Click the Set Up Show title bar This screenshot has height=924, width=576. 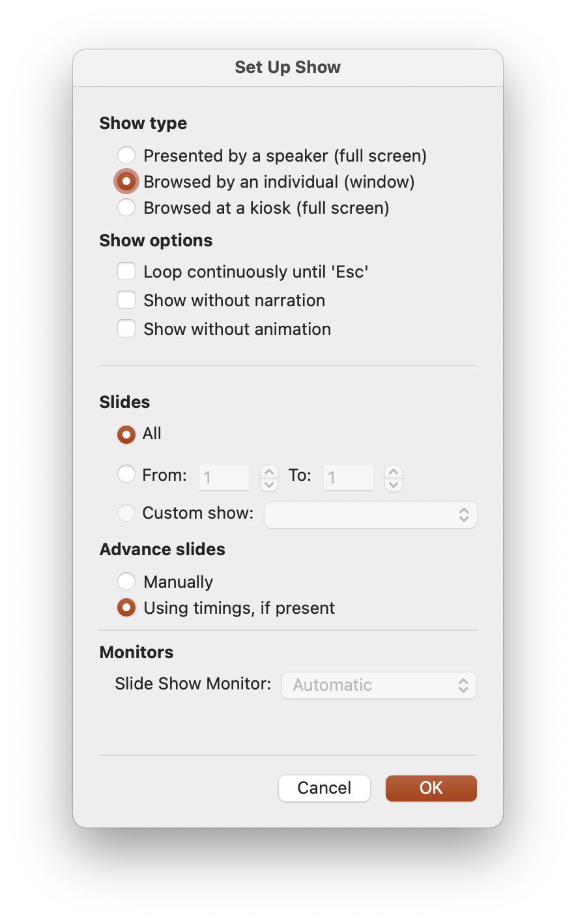pos(287,67)
